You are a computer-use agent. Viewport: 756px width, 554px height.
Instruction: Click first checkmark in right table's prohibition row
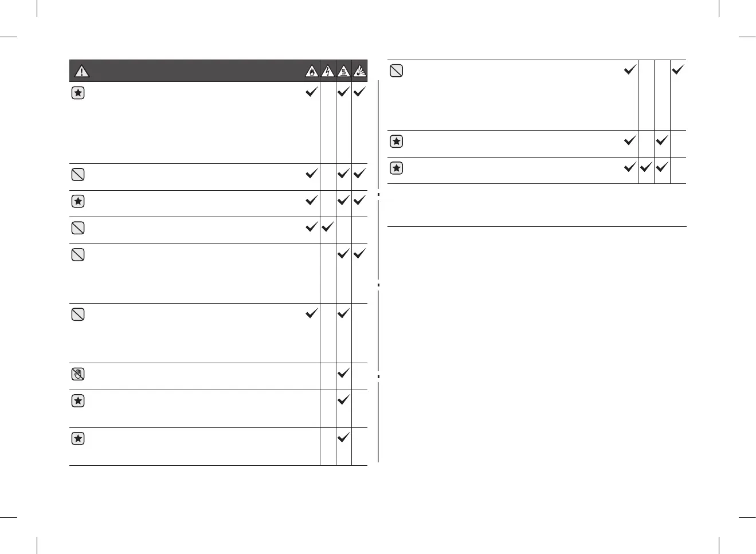(x=629, y=70)
